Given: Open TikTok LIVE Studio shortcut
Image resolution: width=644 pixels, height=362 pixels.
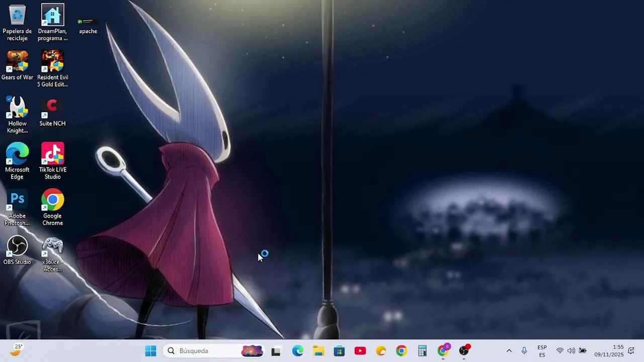Looking at the screenshot, I should [x=52, y=161].
